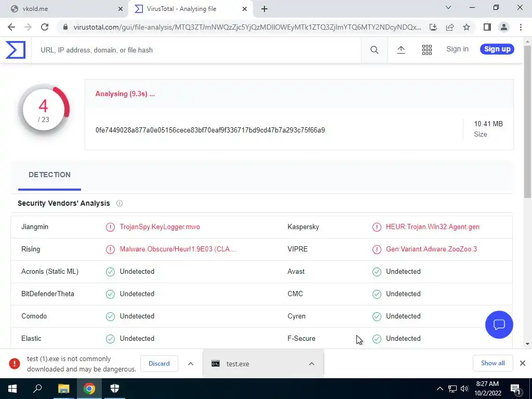The width and height of the screenshot is (532, 399).
Task: Click the address bar URL
Action: pyautogui.click(x=247, y=27)
